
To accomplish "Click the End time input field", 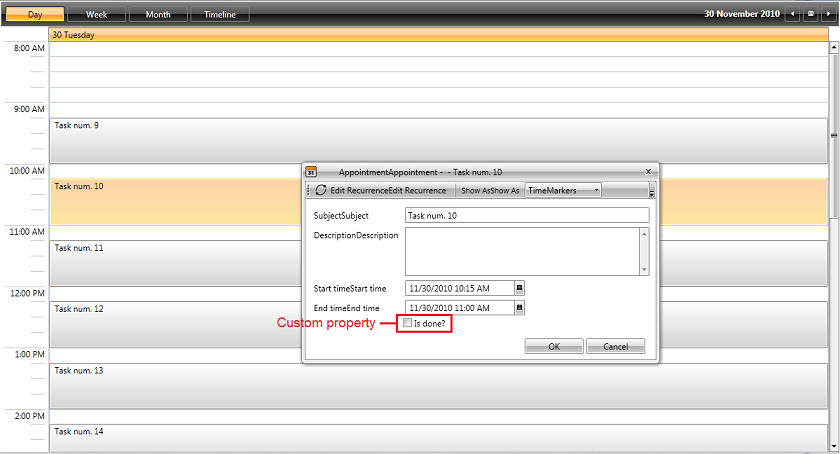I will pos(460,308).
